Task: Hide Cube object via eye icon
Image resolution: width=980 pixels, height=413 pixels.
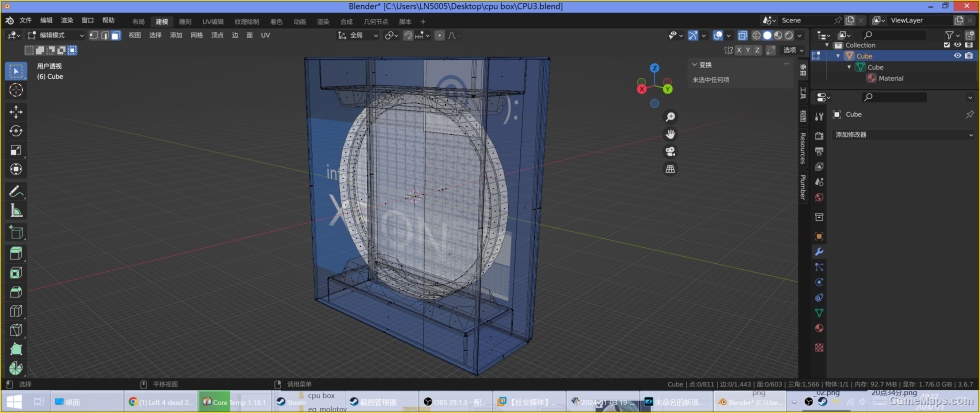Action: (x=958, y=56)
